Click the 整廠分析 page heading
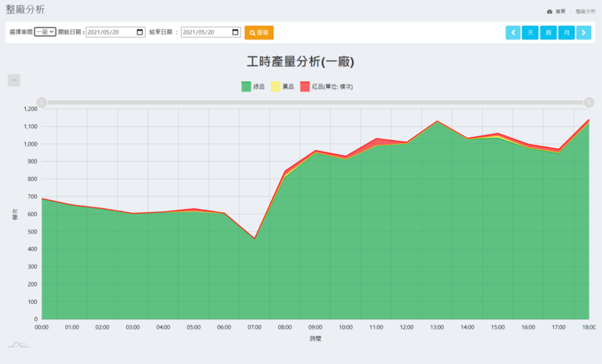Image resolution: width=602 pixels, height=364 pixels. pyautogui.click(x=25, y=9)
